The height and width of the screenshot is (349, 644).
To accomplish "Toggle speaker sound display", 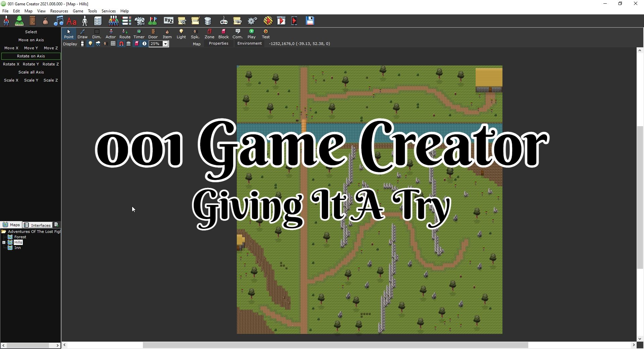I will pos(105,44).
